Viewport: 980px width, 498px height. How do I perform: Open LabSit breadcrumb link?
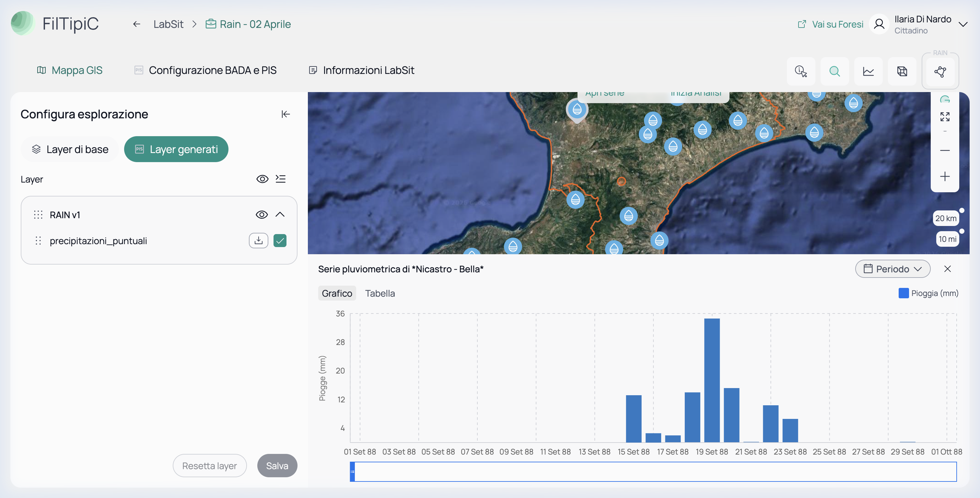[168, 24]
